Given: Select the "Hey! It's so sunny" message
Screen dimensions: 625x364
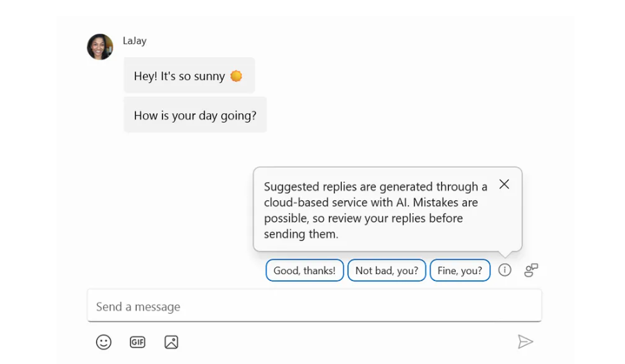Looking at the screenshot, I should click(x=180, y=76).
